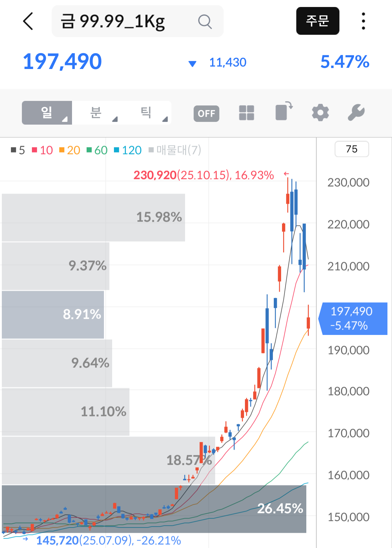Open the wrench chart tools icon
Viewport: 392px width, 548px height.
tap(356, 112)
